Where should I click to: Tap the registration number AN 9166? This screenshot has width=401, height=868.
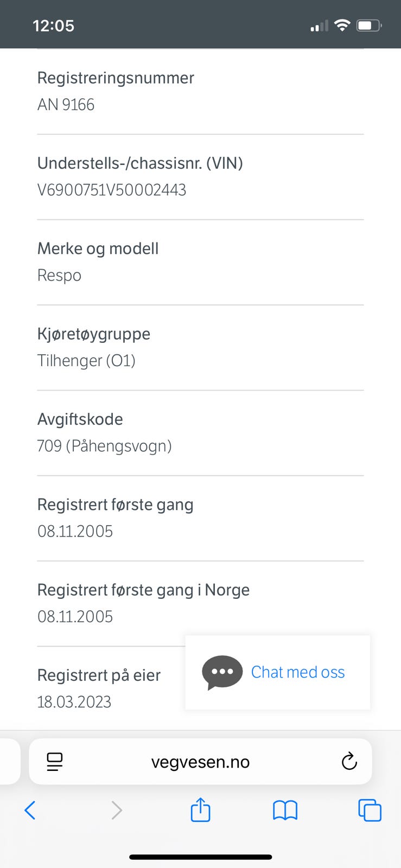click(x=66, y=104)
